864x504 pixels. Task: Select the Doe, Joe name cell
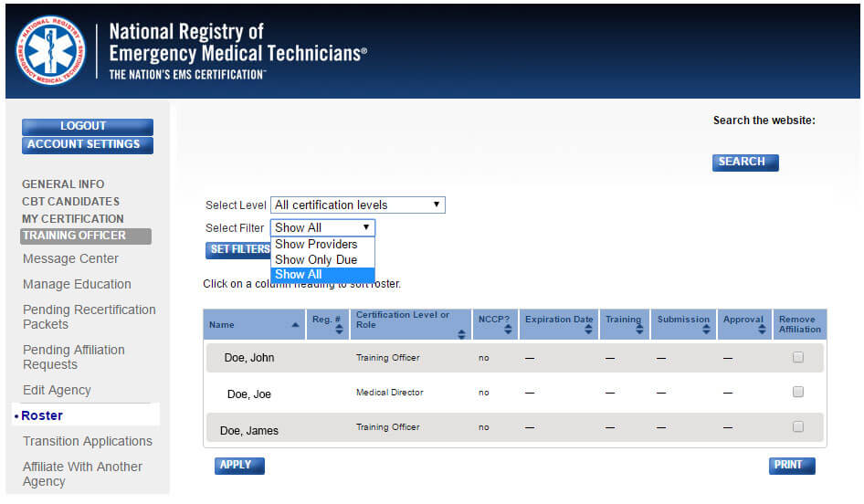249,394
